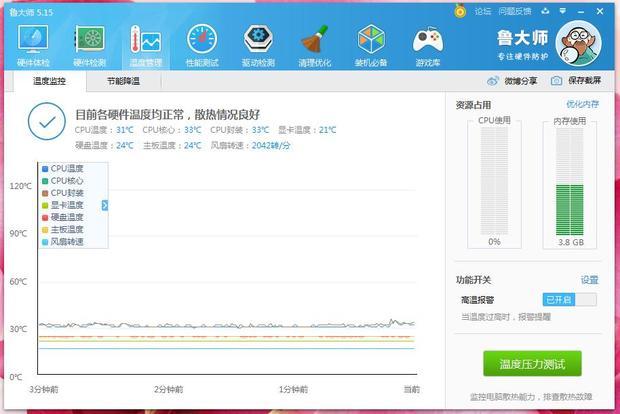The image size is (620, 414).
Task: Toggle the CPU核心 legend swatch
Action: [45, 181]
